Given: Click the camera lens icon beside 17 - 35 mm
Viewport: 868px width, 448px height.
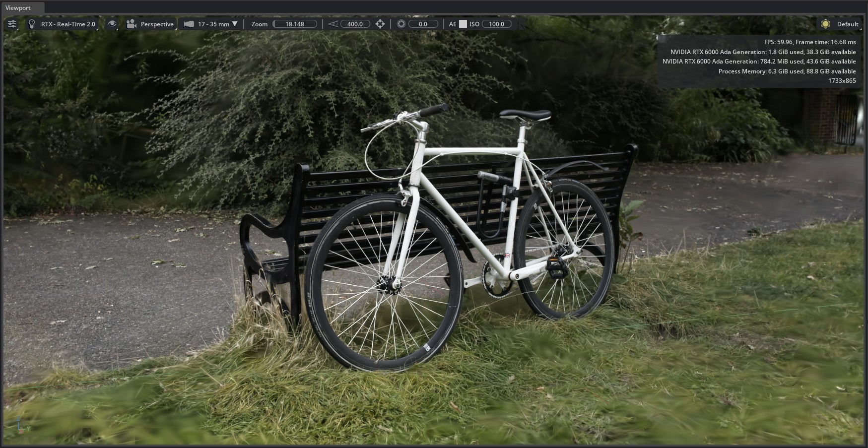Looking at the screenshot, I should point(189,24).
